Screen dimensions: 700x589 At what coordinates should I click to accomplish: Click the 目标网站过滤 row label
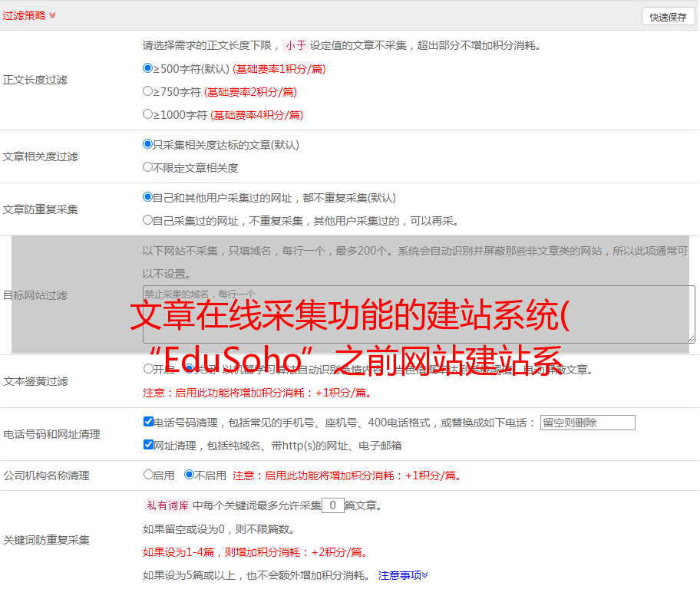click(x=35, y=295)
